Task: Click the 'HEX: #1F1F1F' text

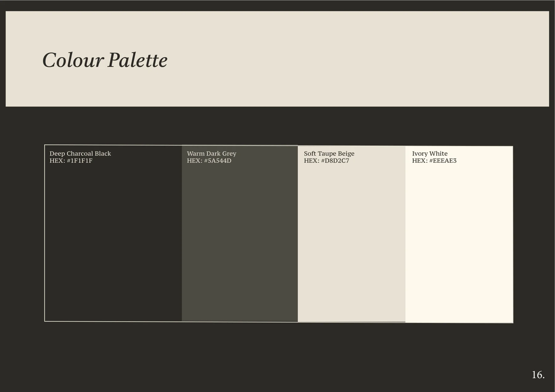Action: click(x=71, y=161)
